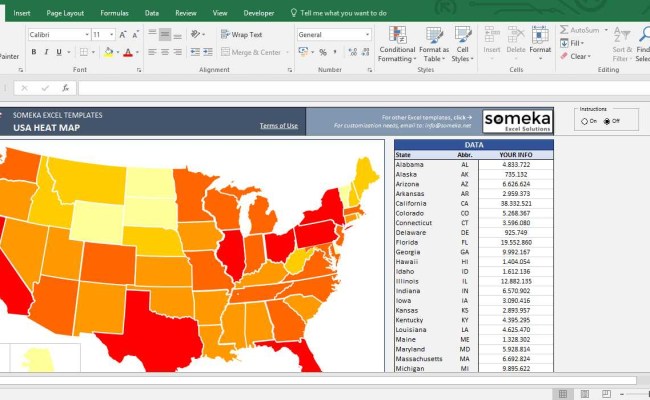
Task: Click Increase Indent icon
Action: click(x=208, y=52)
